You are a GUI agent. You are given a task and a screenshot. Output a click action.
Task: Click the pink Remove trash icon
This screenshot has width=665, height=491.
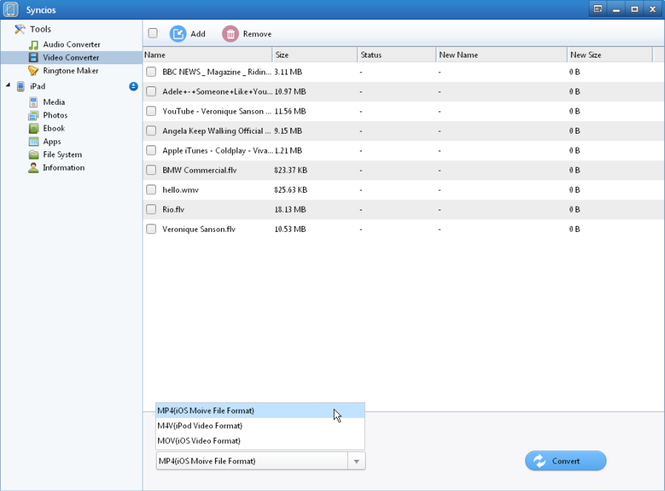pos(230,33)
